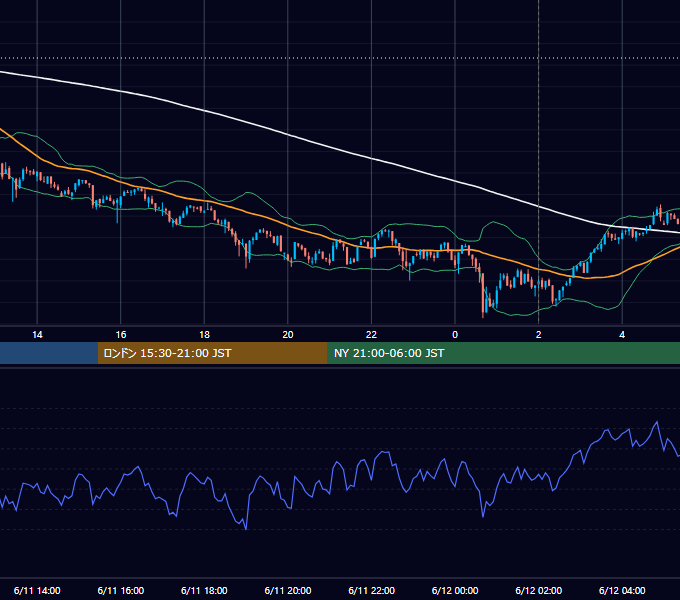
Task: Click the NY 21:00-06:00 JST session bar
Action: [x=503, y=353]
